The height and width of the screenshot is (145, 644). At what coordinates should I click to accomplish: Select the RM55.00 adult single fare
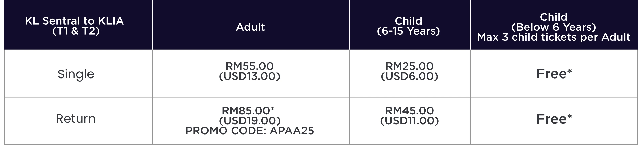point(249,66)
